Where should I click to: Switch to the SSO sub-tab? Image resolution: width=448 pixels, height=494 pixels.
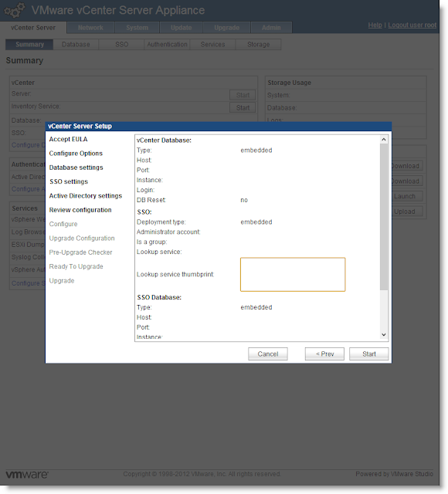[122, 45]
